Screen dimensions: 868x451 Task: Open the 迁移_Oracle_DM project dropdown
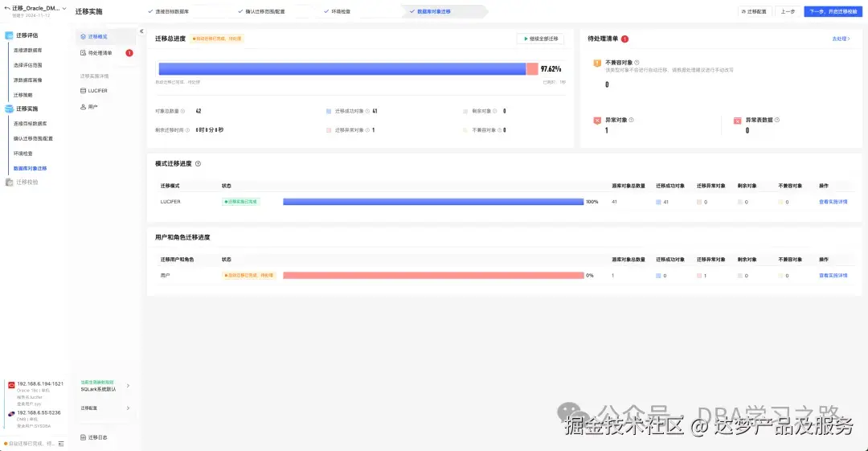tap(64, 8)
